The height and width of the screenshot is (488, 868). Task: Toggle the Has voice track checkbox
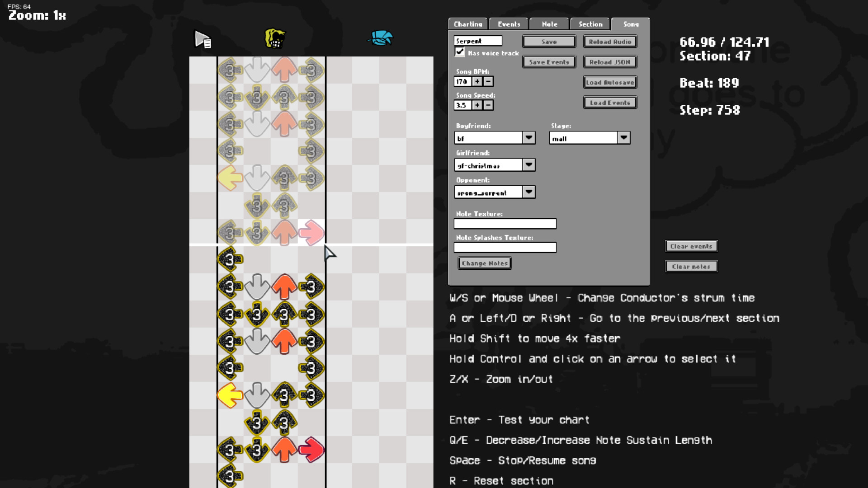pyautogui.click(x=459, y=52)
